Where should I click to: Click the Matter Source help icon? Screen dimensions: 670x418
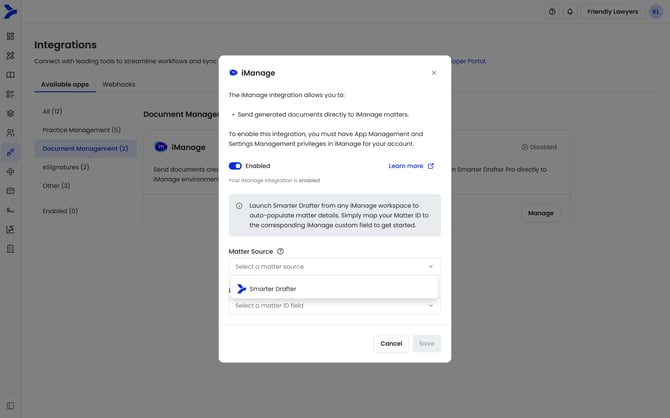pos(280,252)
